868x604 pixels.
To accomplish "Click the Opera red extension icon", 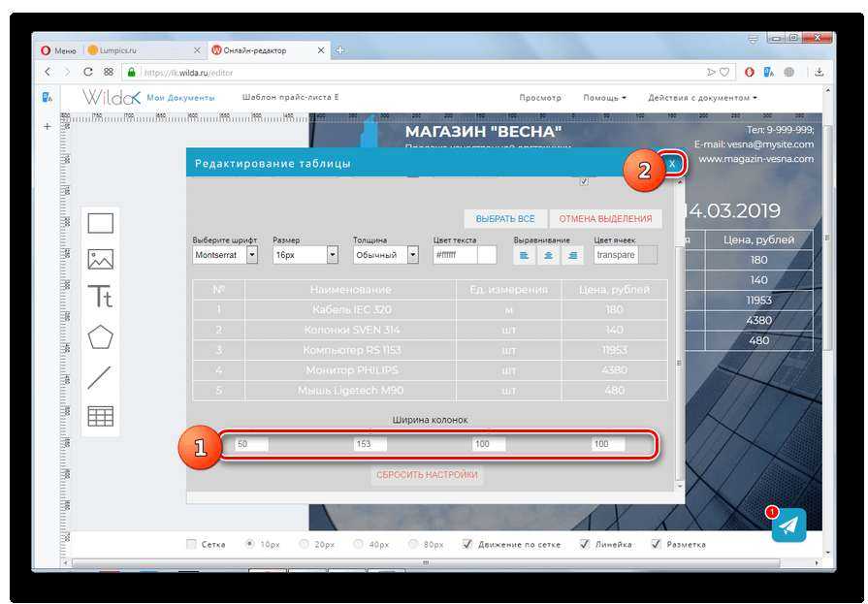I will [x=749, y=72].
